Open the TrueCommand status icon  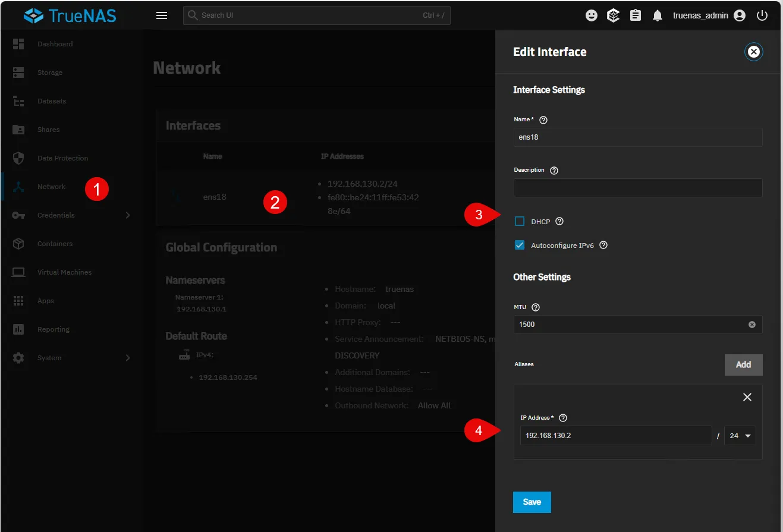click(613, 15)
